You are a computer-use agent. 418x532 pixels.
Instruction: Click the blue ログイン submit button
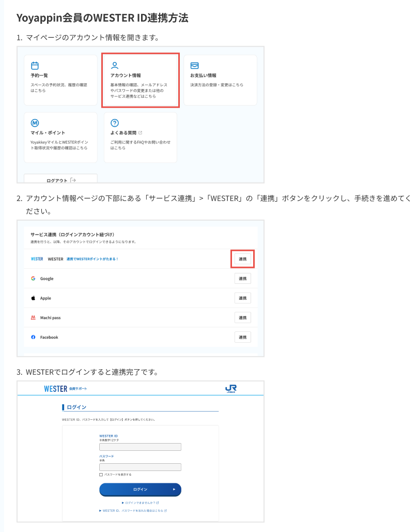[x=141, y=490]
